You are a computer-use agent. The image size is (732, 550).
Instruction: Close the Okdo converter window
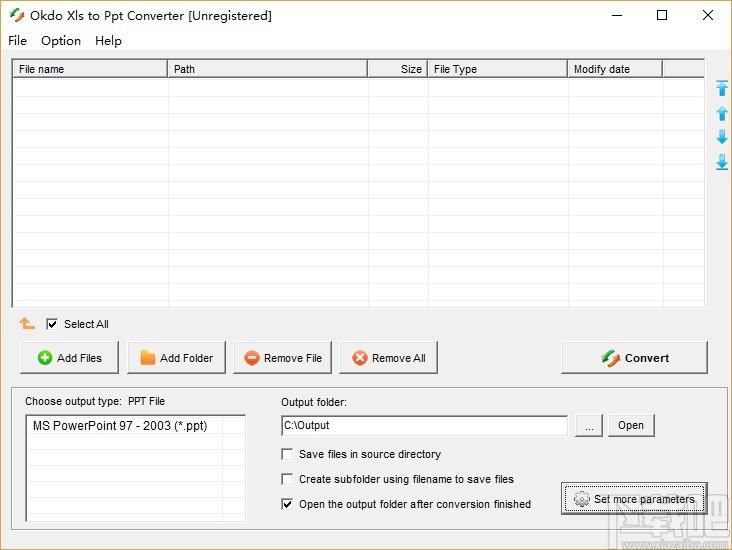coord(708,15)
